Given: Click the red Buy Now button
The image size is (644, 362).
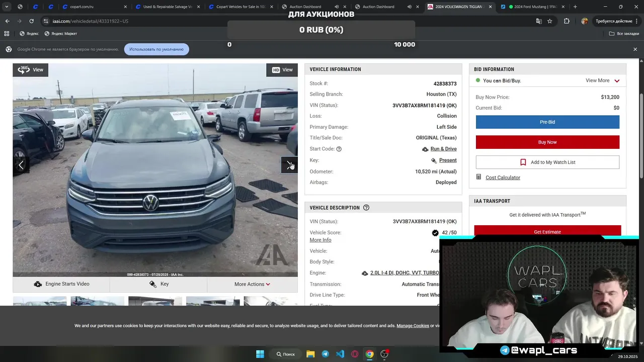Looking at the screenshot, I should (547, 142).
